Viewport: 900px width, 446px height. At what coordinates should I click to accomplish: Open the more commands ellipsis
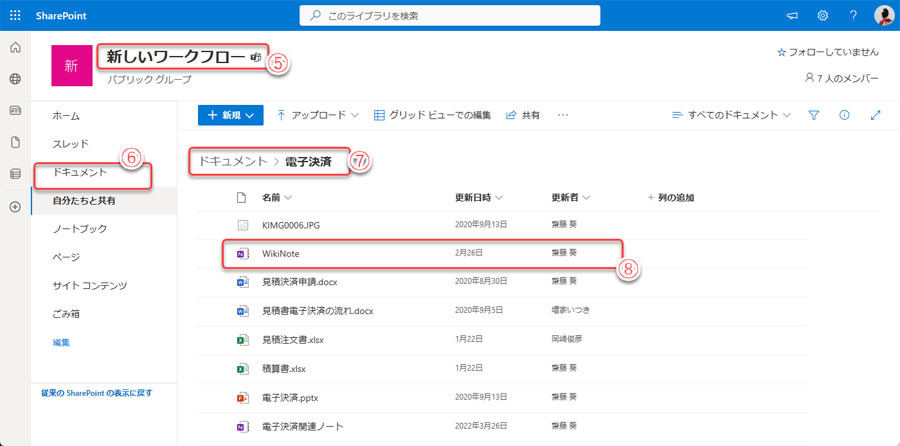point(563,115)
